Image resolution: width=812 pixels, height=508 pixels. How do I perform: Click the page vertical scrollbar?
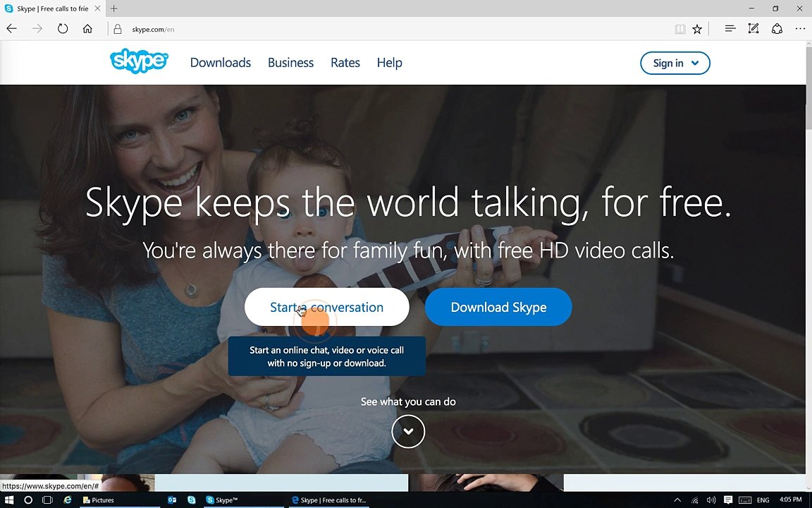coord(808,90)
